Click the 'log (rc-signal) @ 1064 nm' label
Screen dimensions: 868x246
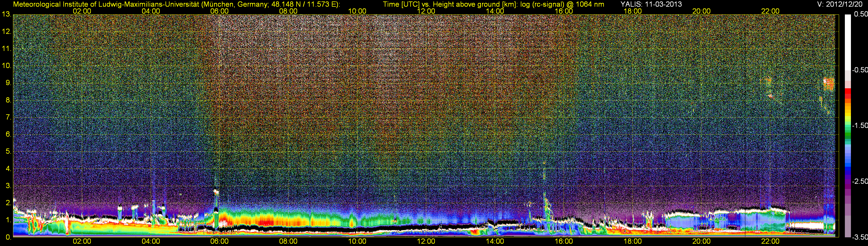coord(562,4)
